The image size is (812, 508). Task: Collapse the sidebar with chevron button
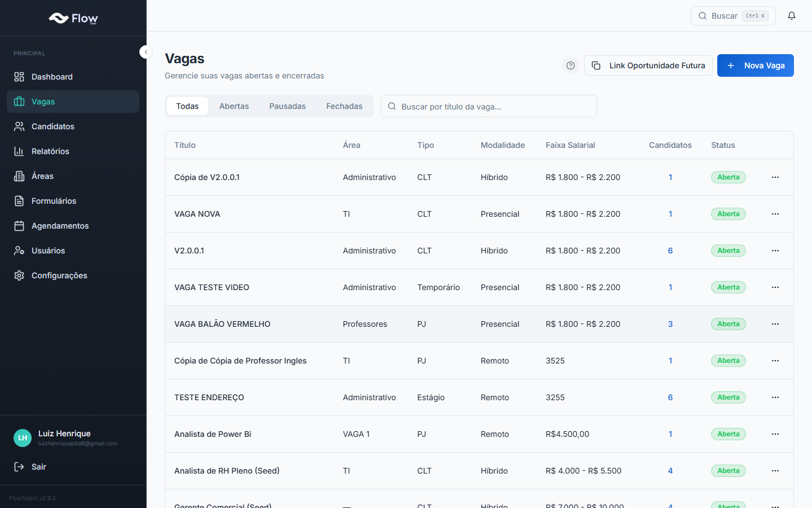click(x=146, y=52)
